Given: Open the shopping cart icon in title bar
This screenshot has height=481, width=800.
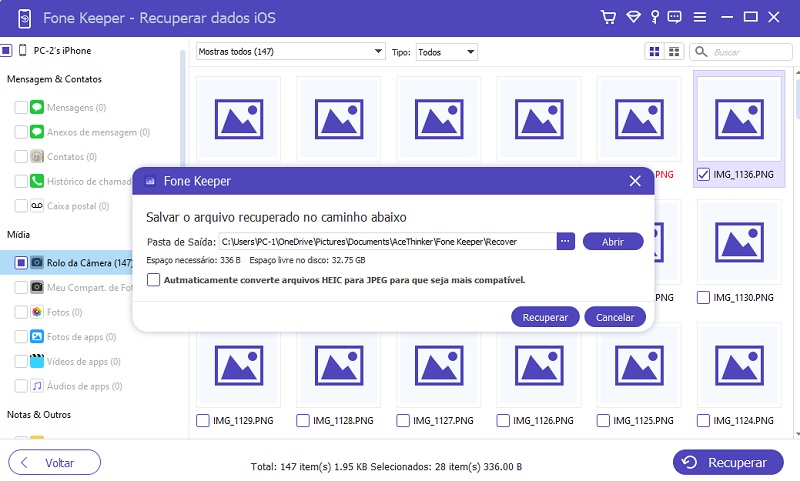Looking at the screenshot, I should [x=608, y=17].
